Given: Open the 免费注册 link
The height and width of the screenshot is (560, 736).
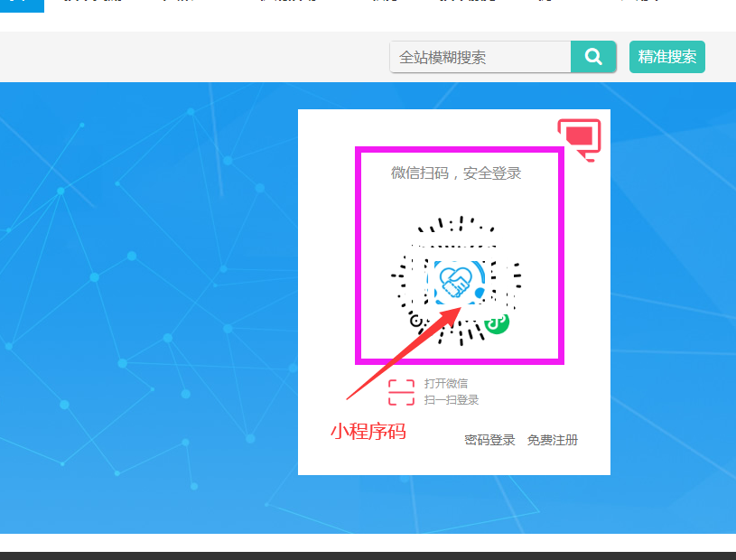Looking at the screenshot, I should 553,440.
